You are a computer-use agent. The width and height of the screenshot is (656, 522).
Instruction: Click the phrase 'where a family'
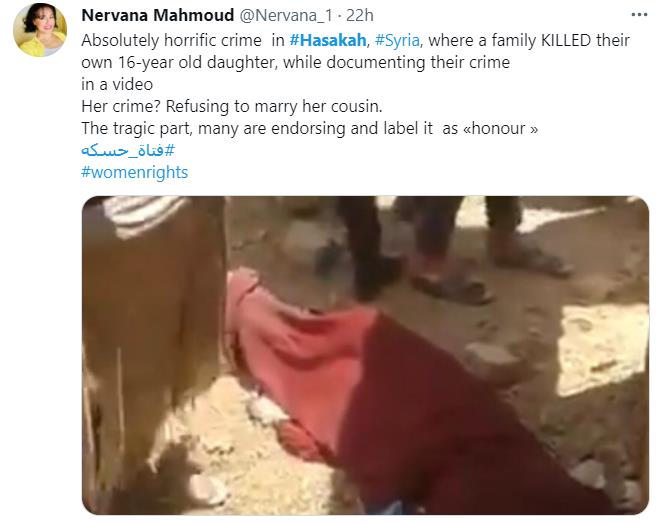pyautogui.click(x=483, y=41)
